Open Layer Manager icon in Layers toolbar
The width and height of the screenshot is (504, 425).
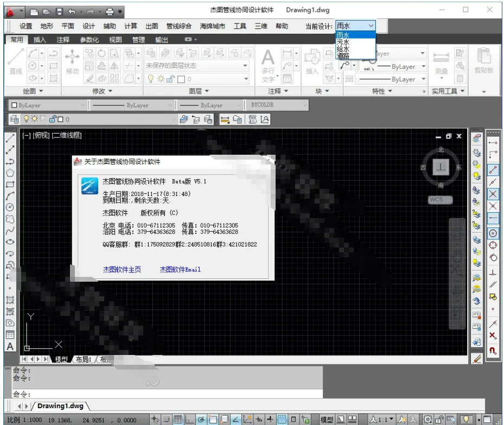click(14, 119)
